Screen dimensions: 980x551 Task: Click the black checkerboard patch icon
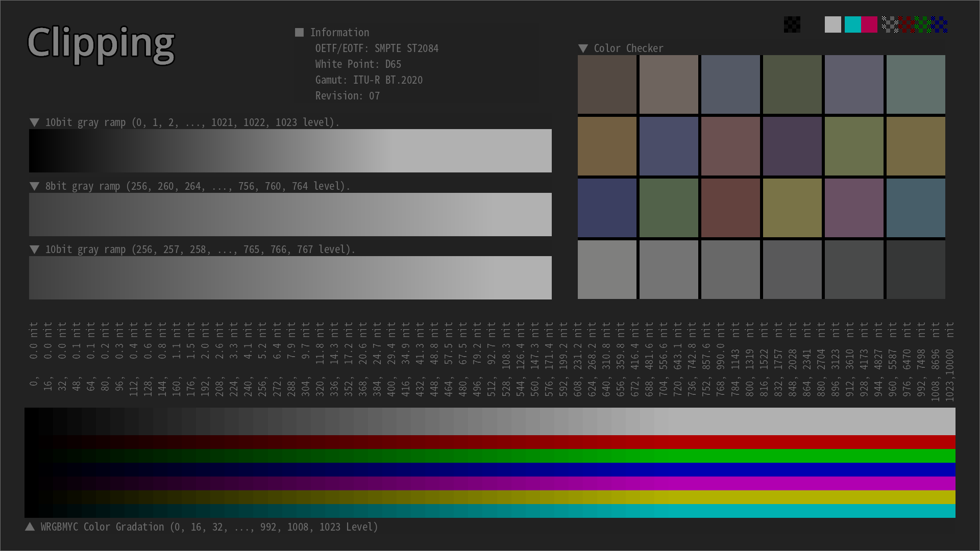point(792,24)
